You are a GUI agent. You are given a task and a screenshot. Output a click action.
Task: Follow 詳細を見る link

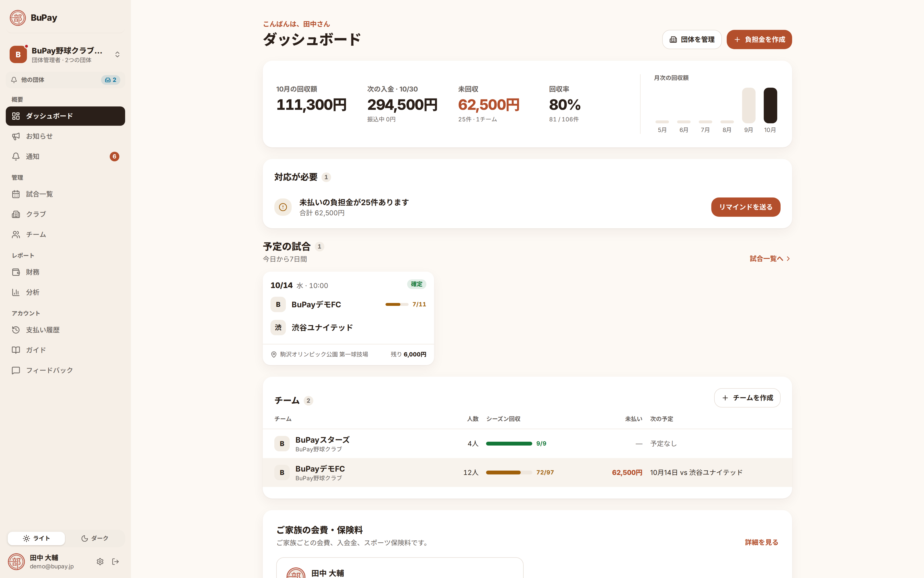click(x=761, y=542)
